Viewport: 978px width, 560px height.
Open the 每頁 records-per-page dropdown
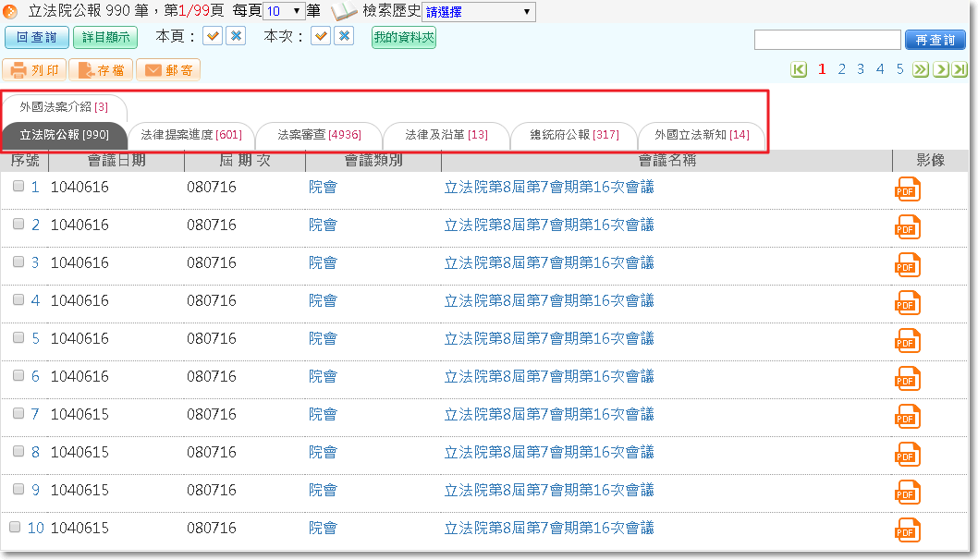point(284,11)
